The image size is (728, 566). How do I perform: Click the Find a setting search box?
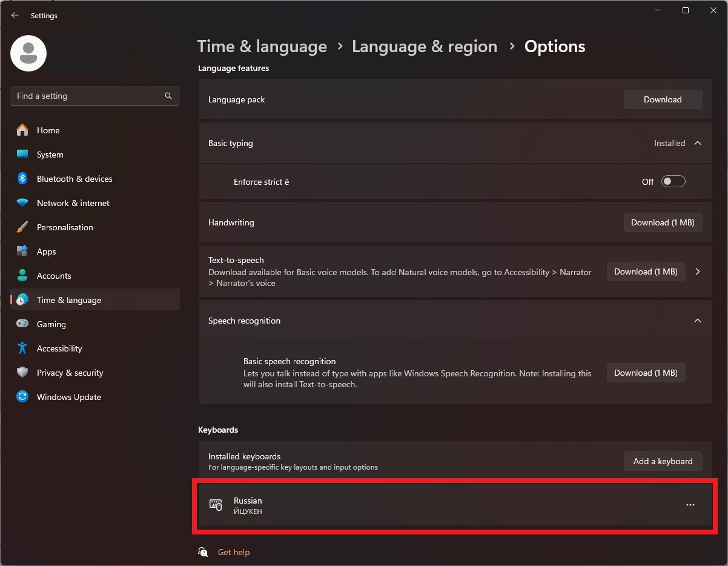pyautogui.click(x=95, y=96)
